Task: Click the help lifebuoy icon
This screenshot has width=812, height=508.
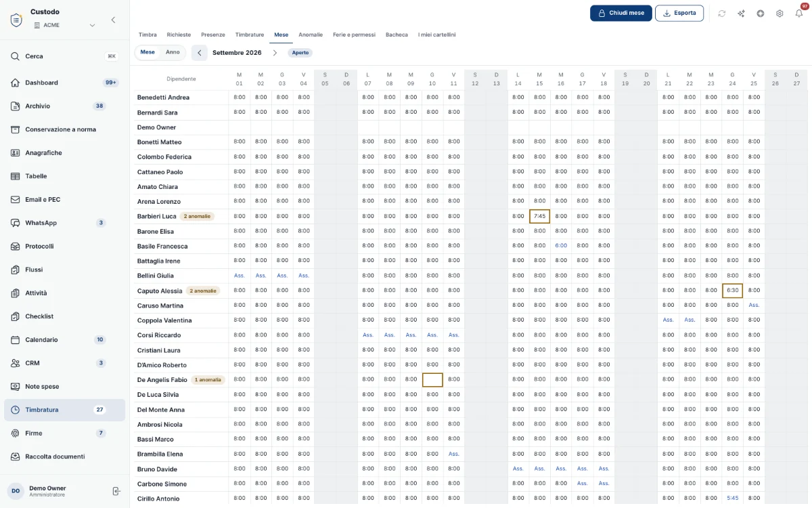Action: click(761, 14)
